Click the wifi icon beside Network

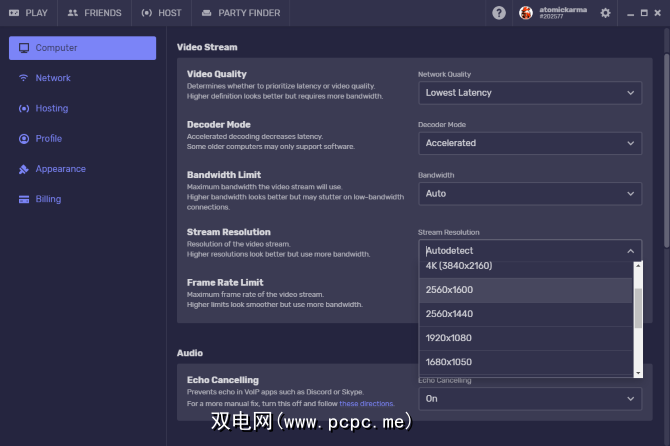point(24,78)
